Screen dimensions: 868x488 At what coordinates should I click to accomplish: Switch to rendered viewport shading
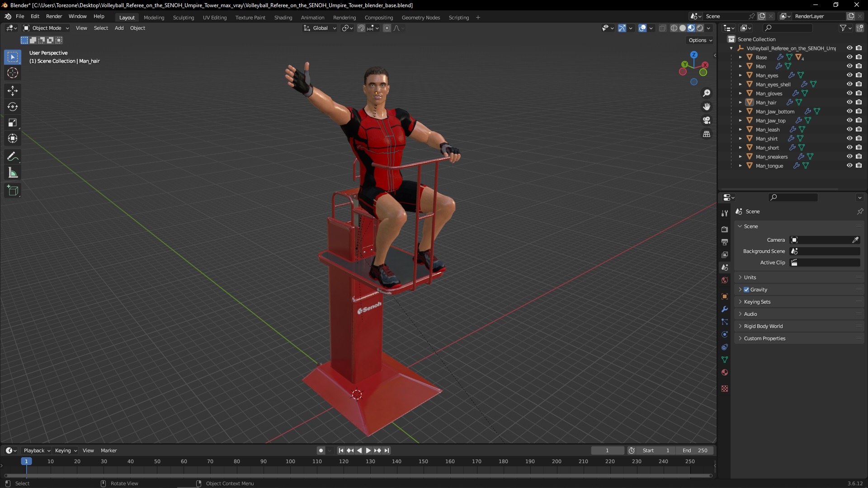[x=700, y=28]
